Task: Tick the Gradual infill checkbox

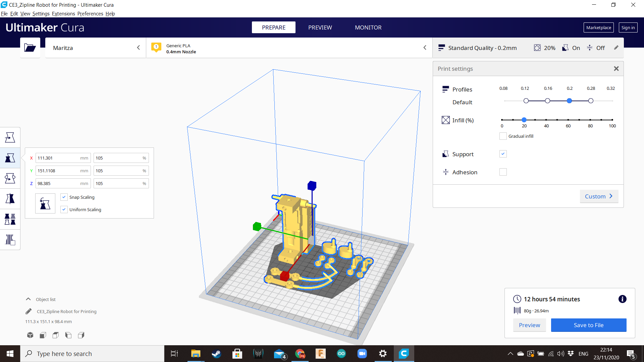Action: pos(503,136)
